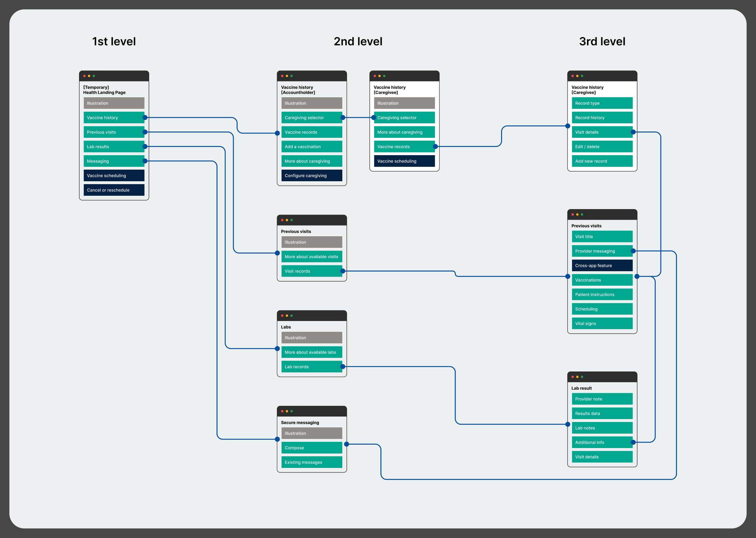
Task: Select Secure messaging card title text
Action: coord(300,423)
